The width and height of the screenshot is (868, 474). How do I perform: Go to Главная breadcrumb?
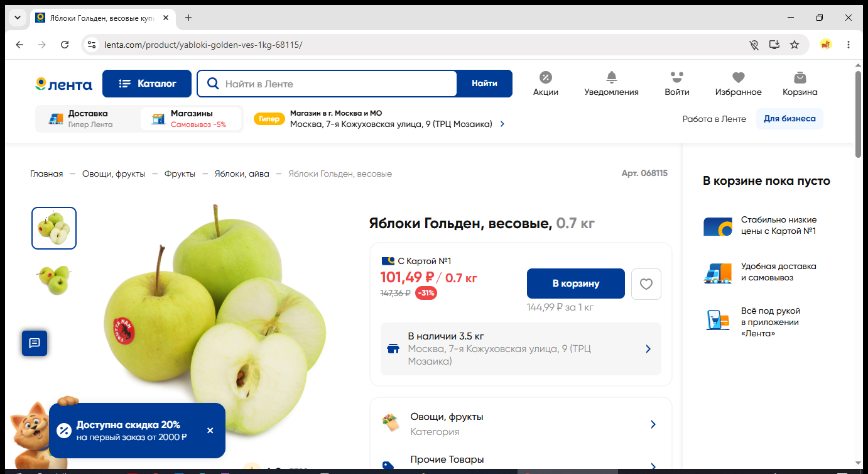46,174
